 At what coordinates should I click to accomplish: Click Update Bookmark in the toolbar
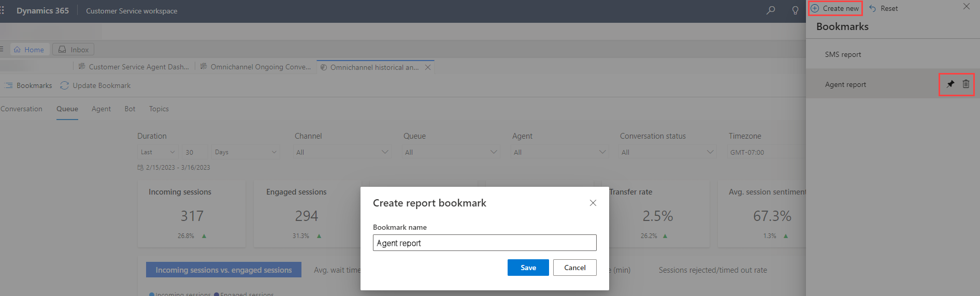point(96,85)
